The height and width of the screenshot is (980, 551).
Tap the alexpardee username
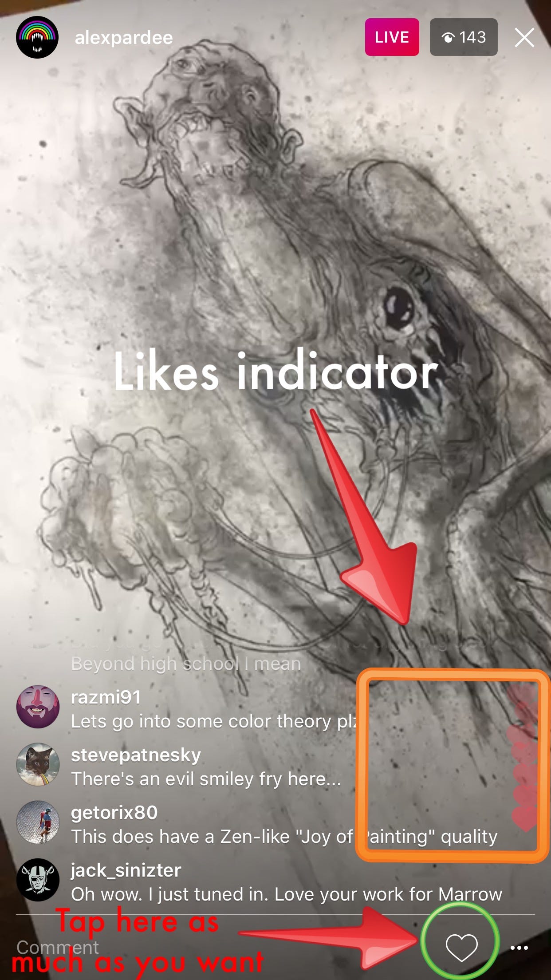tap(124, 38)
